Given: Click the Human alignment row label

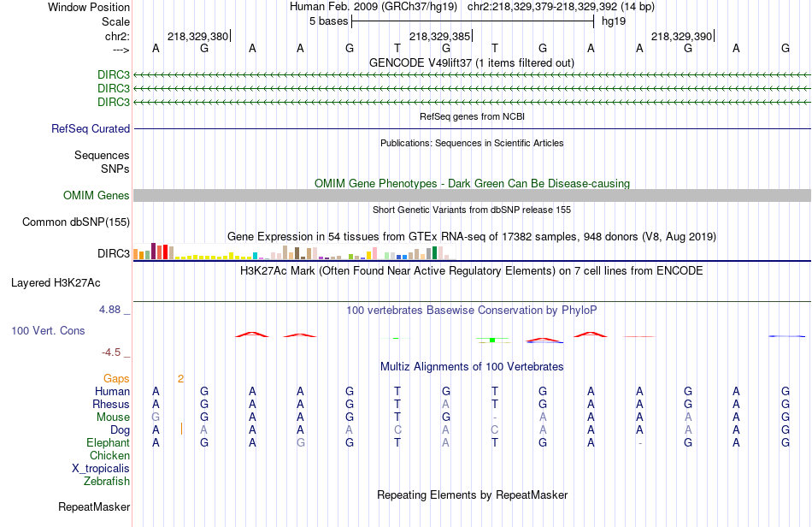Looking at the screenshot, I should [112, 391].
